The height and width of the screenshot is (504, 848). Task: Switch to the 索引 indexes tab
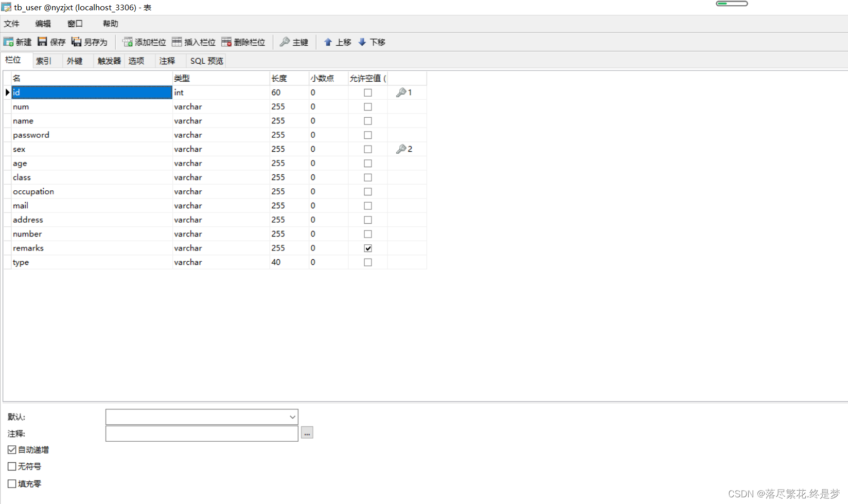coord(44,60)
